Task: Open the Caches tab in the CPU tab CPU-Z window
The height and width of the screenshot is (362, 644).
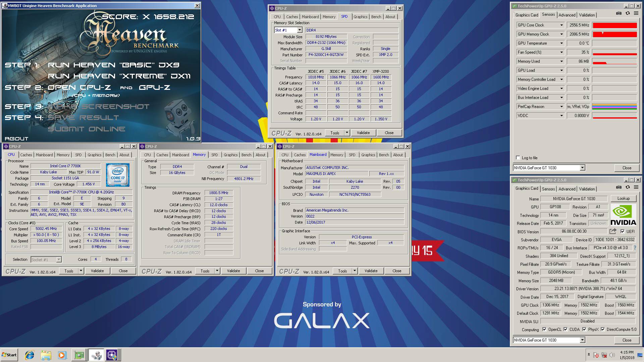Action: (26, 155)
